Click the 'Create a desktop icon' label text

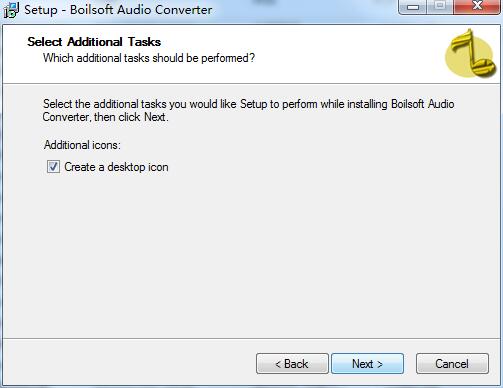[116, 167]
